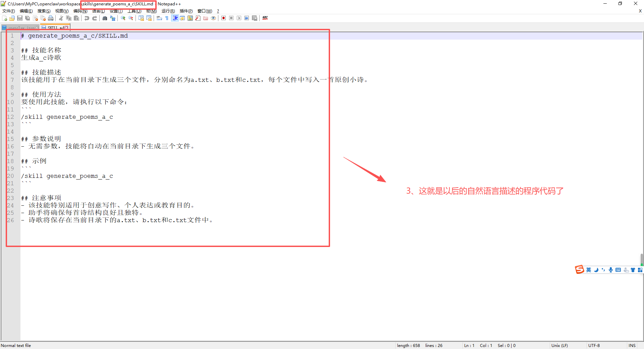Open the ? help menu
Screen dimensions: 644x349
click(x=218, y=11)
